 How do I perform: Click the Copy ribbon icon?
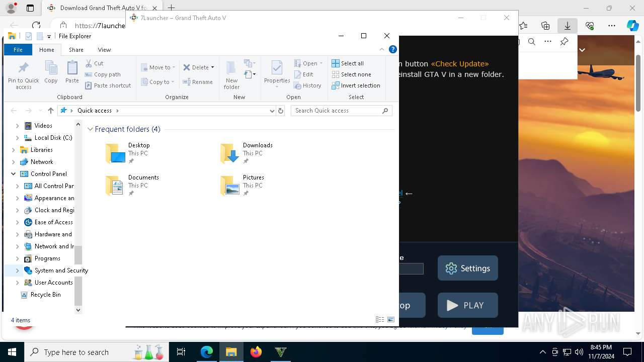51,68
